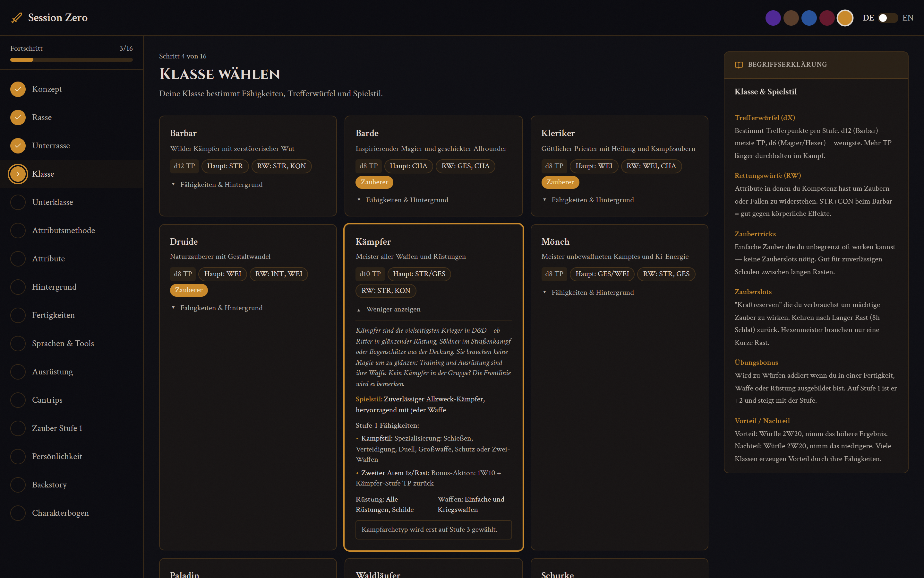
Task: Click the Vorteil / Nachteil glossary heading
Action: click(x=762, y=421)
